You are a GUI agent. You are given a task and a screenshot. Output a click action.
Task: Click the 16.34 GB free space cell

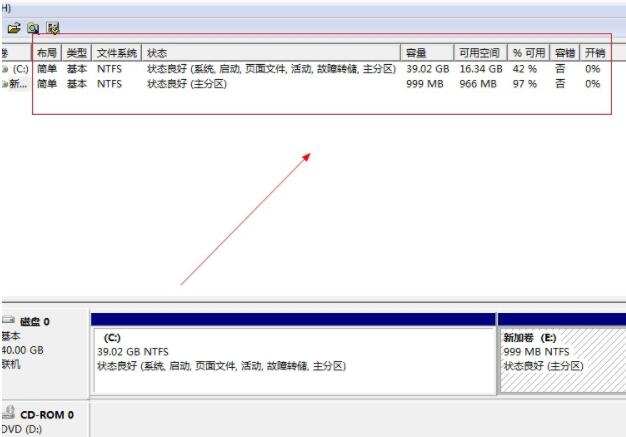point(481,69)
